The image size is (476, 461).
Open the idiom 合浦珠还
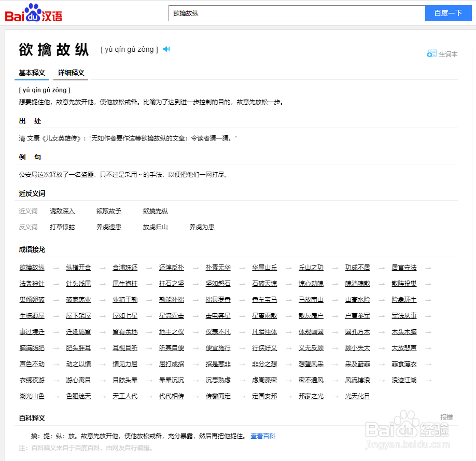click(x=124, y=268)
